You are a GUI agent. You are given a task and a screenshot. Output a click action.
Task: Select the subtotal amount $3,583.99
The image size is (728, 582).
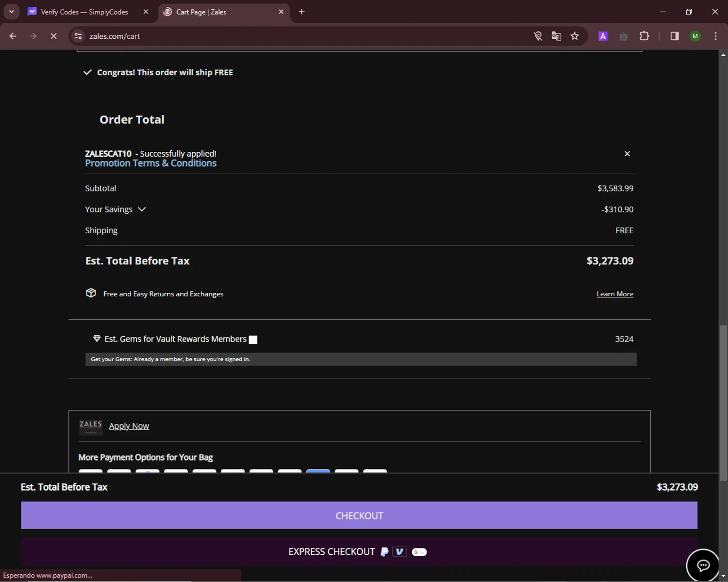615,188
